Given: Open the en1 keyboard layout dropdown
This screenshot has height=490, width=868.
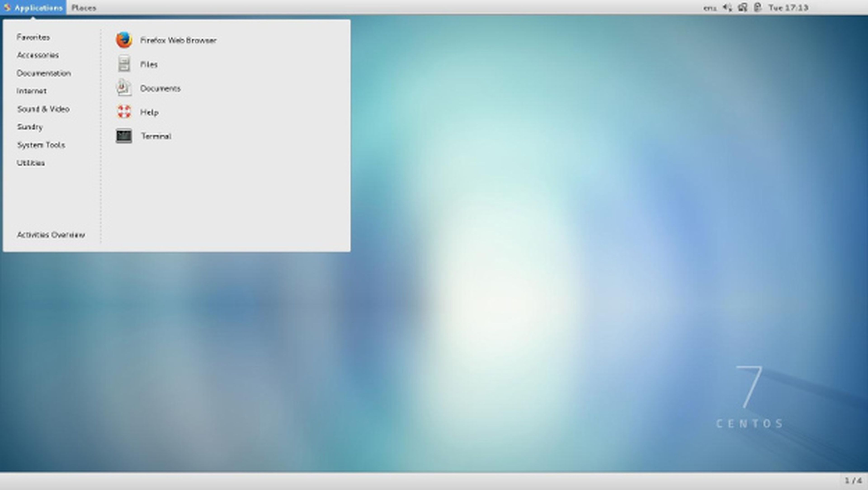Looking at the screenshot, I should tap(710, 8).
